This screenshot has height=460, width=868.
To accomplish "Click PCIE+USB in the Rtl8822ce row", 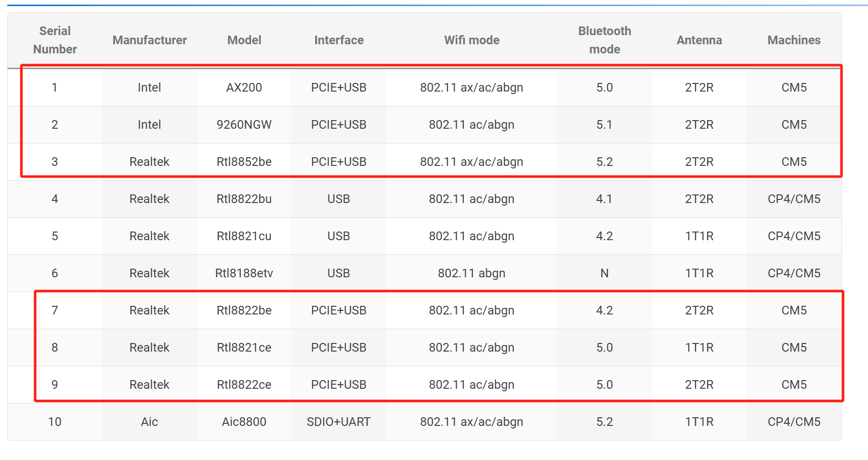I will pos(339,385).
